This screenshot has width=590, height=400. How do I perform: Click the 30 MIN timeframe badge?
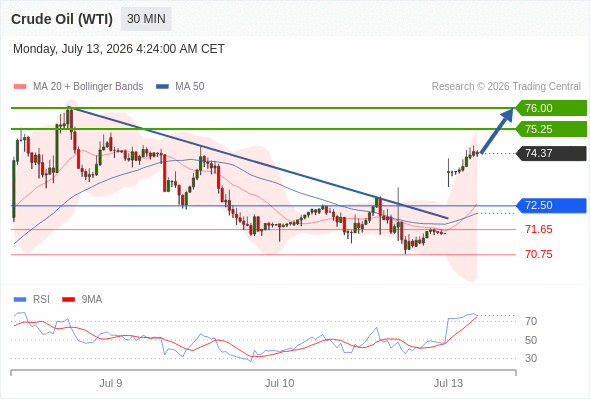(146, 19)
